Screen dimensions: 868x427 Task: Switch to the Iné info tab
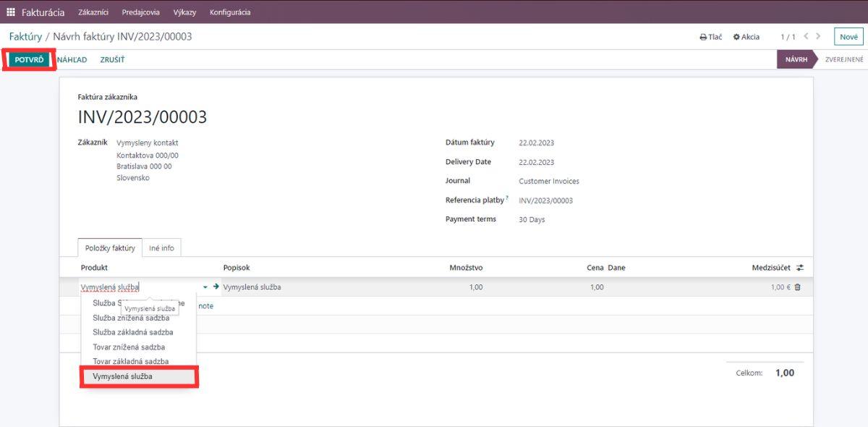161,248
